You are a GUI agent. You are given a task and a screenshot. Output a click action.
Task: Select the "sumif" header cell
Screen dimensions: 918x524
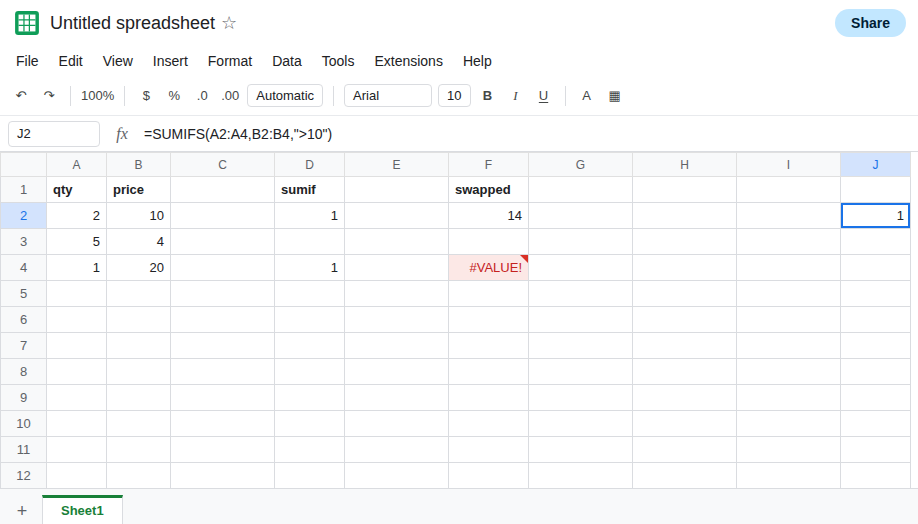click(309, 190)
